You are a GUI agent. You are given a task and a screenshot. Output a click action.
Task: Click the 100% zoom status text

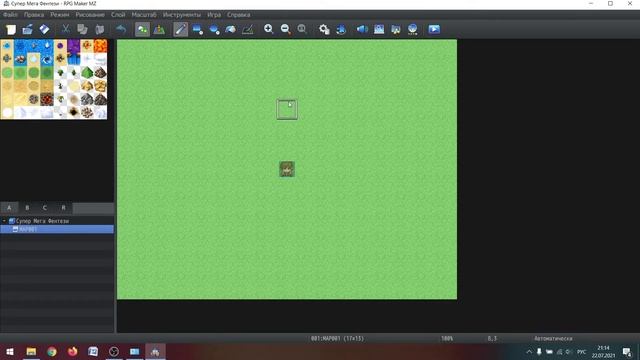(447, 338)
